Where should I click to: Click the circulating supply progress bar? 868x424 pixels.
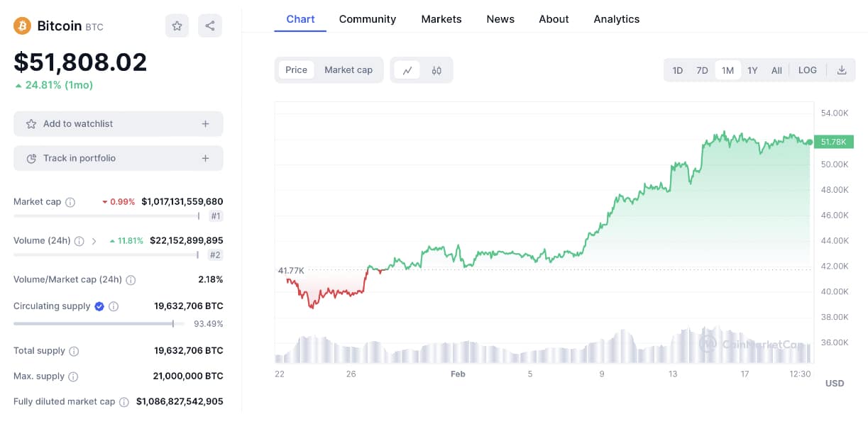click(99, 324)
